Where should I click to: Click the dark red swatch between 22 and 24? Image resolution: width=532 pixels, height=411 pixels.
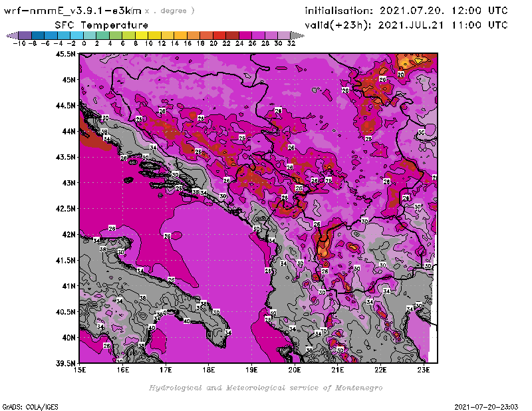[x=232, y=35]
